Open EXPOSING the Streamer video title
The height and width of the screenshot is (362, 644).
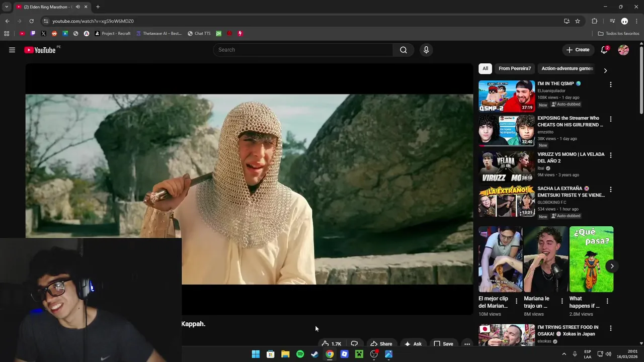tap(570, 121)
